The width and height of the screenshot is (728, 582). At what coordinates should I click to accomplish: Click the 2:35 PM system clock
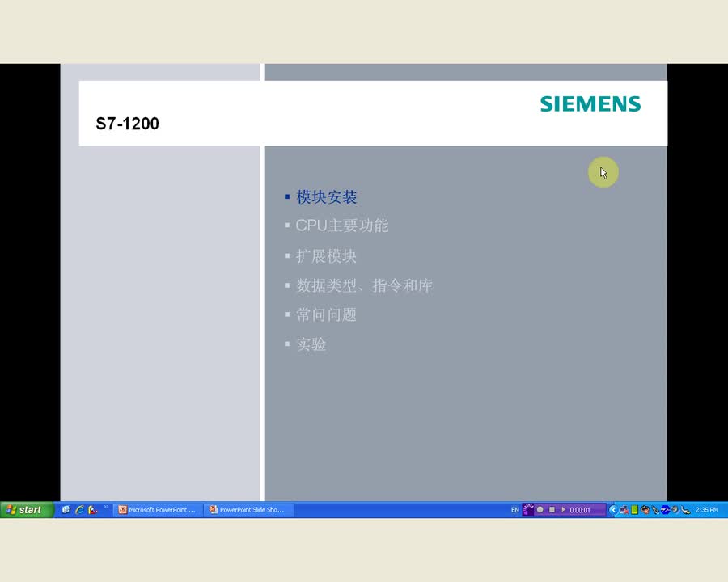click(707, 509)
